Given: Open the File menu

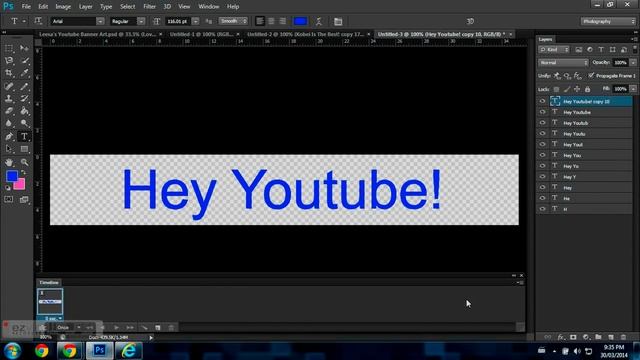Looking at the screenshot, I should tap(26, 7).
